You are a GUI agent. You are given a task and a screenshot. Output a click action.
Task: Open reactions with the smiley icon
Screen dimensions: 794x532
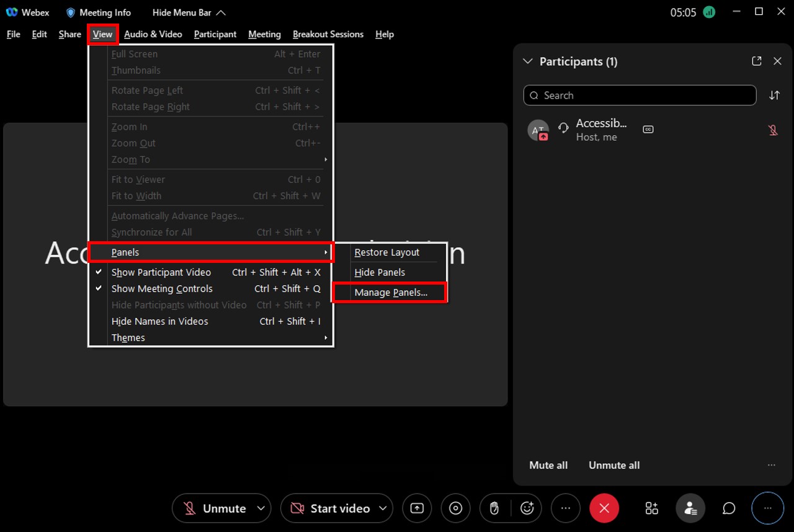pos(527,508)
